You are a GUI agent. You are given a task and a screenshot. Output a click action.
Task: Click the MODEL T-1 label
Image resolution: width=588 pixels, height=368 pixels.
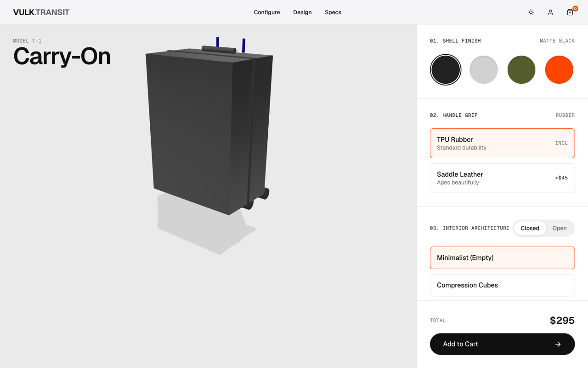(27, 41)
